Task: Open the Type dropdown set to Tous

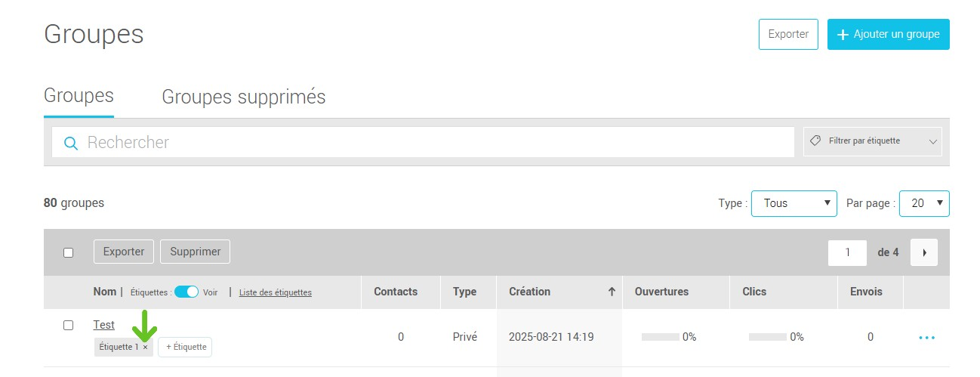Action: tap(794, 203)
